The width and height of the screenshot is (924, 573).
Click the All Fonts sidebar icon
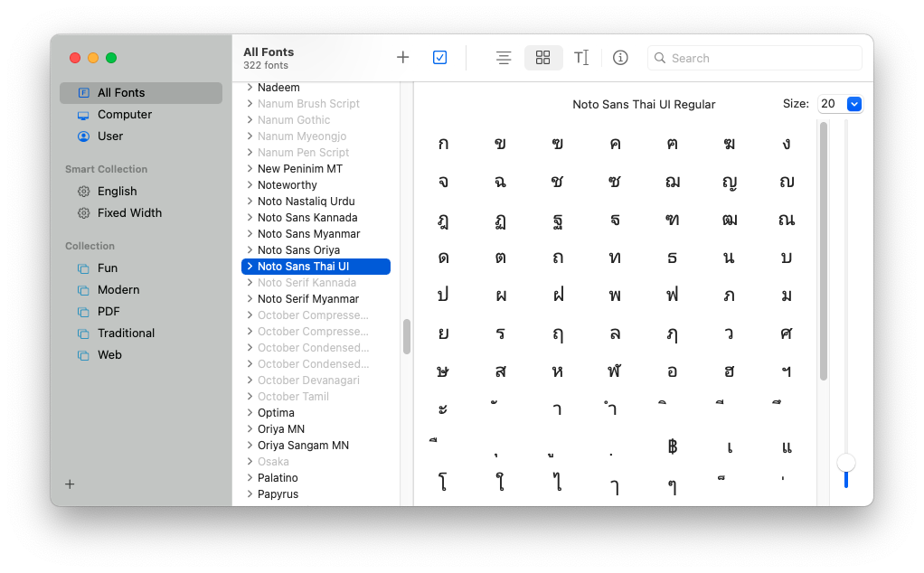point(84,93)
